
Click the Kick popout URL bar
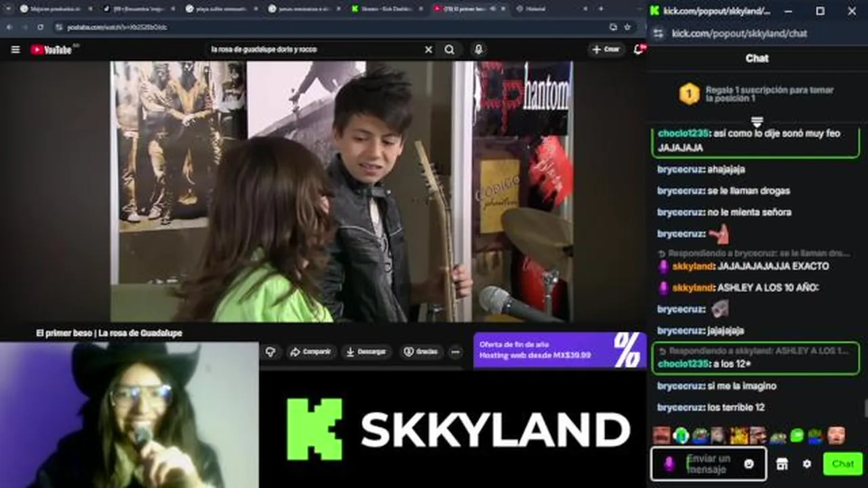(x=739, y=33)
